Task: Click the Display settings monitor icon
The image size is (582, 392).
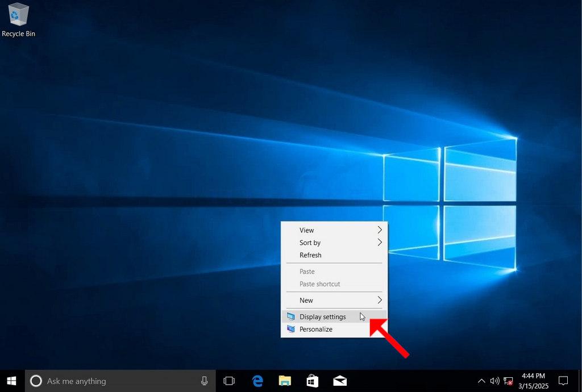Action: coord(291,316)
